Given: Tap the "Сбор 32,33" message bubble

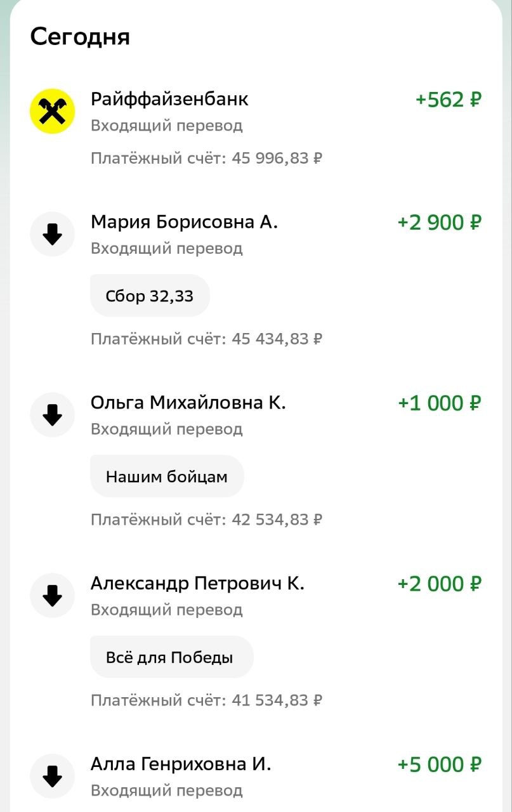Looking at the screenshot, I should 150,296.
